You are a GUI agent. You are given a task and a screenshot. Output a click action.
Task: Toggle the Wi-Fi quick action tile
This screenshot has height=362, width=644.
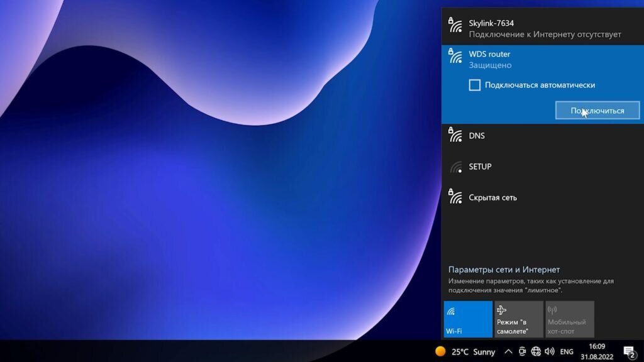[468, 319]
